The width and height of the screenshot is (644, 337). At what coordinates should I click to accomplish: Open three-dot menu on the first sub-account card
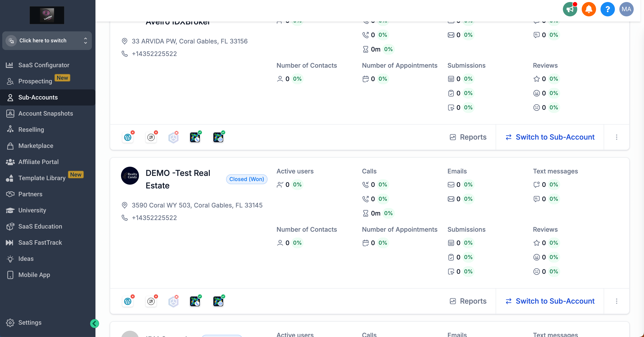pyautogui.click(x=616, y=137)
